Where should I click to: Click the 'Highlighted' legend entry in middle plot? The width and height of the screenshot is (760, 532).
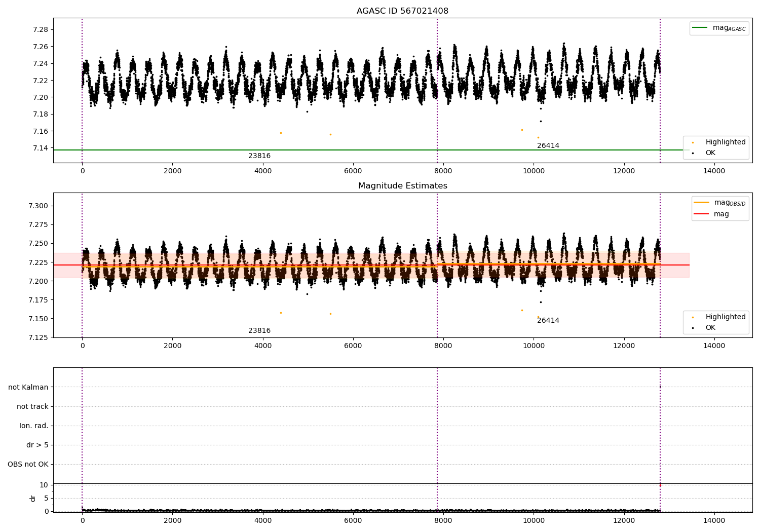point(719,317)
